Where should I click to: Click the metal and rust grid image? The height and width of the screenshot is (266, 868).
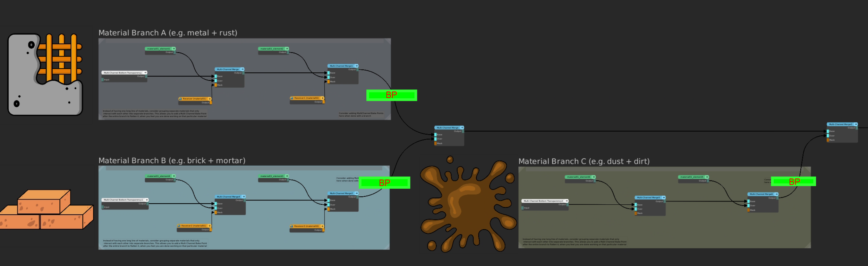click(45, 74)
